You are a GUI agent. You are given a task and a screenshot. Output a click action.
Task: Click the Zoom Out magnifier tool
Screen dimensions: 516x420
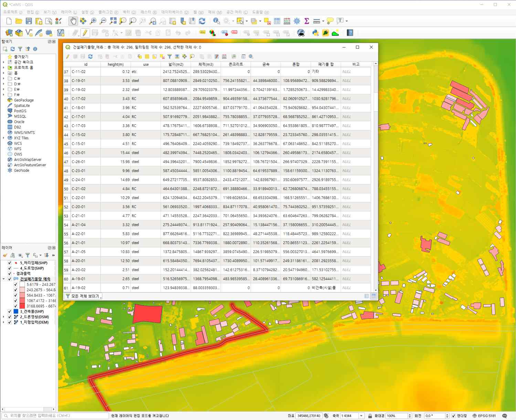point(103,21)
